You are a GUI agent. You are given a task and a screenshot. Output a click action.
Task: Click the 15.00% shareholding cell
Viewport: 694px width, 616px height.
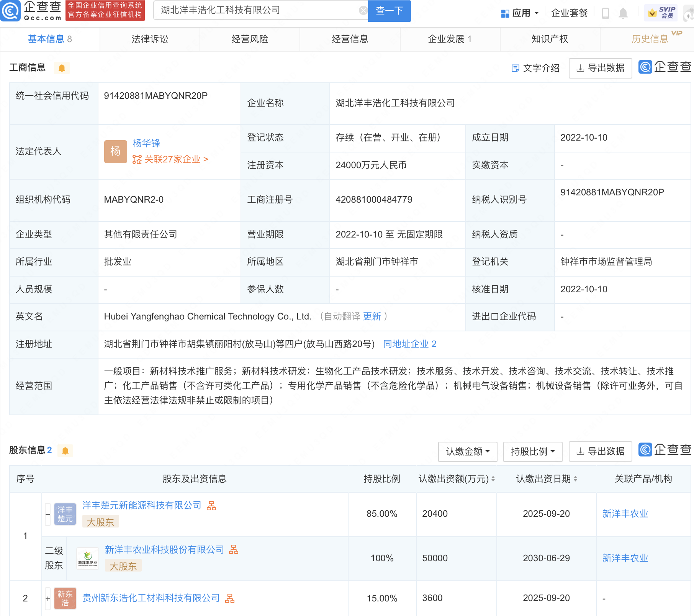point(382,598)
